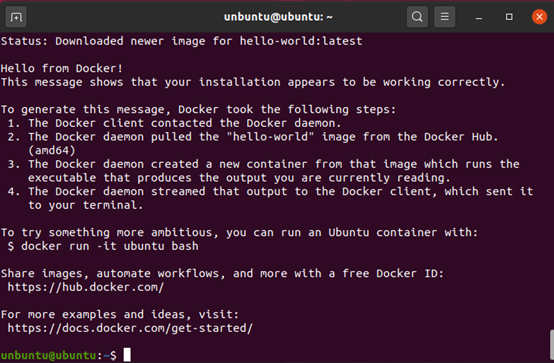Viewport: 554px width, 363px height.
Task: Click the unbuntu@ubuntu window title
Action: 278,17
